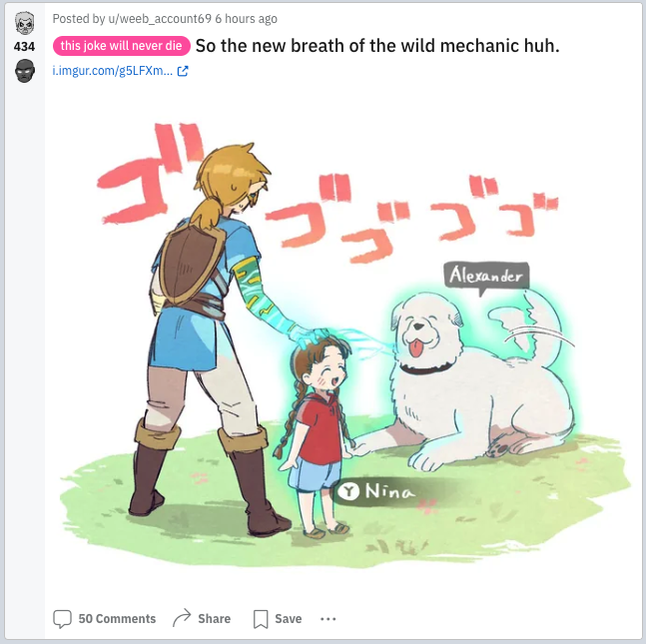Open user profile u/weeb_account69
The width and height of the screenshot is (646, 644).
point(160,19)
